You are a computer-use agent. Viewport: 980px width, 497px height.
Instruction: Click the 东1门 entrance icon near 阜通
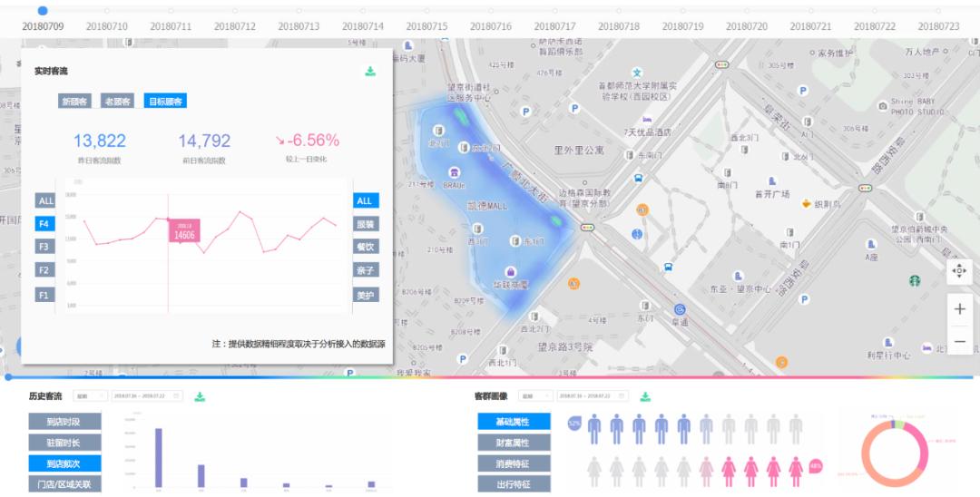pyautogui.click(x=645, y=306)
